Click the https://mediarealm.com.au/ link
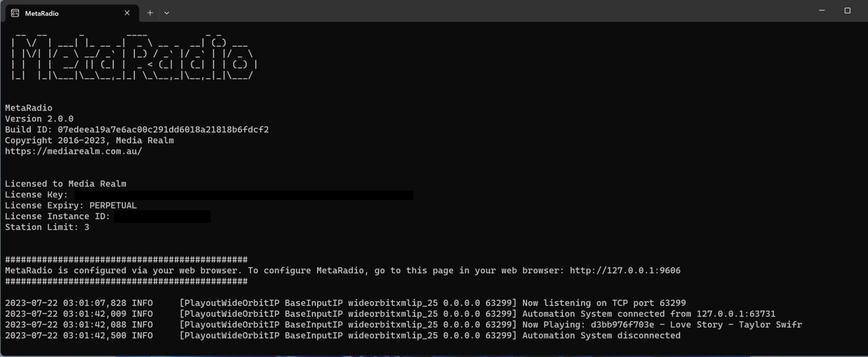The height and width of the screenshot is (357, 868). pyautogui.click(x=73, y=151)
